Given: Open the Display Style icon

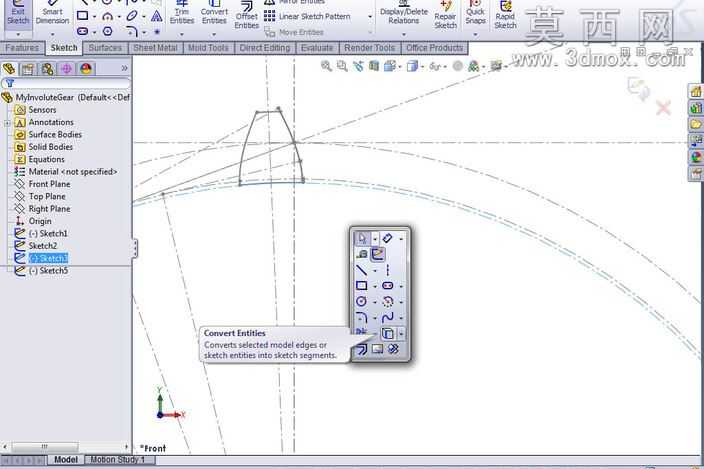Looking at the screenshot, I should (x=412, y=66).
